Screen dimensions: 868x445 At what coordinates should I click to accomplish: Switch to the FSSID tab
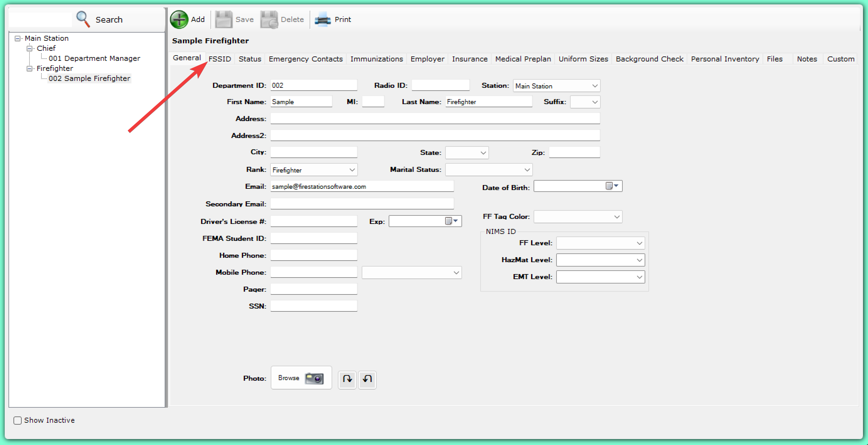tap(220, 59)
